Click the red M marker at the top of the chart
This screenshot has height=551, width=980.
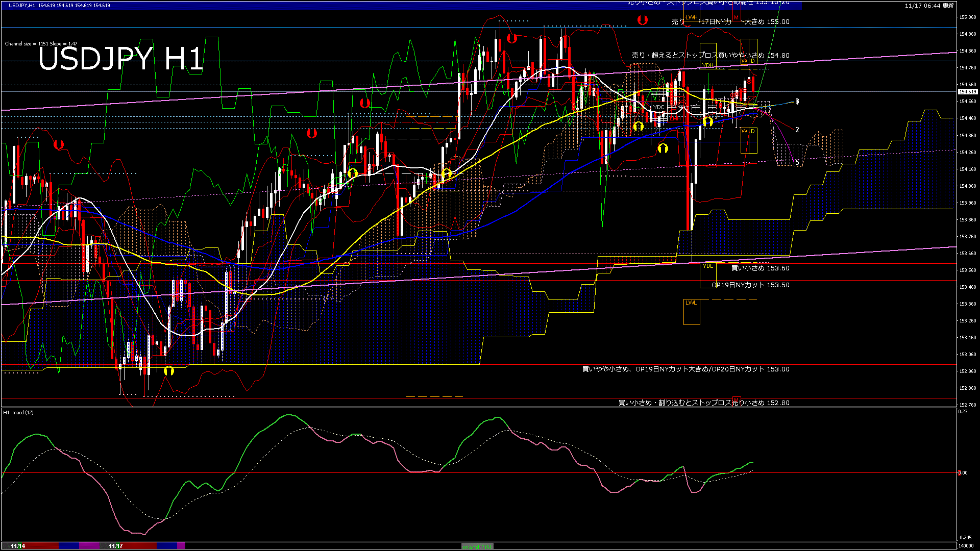click(736, 17)
